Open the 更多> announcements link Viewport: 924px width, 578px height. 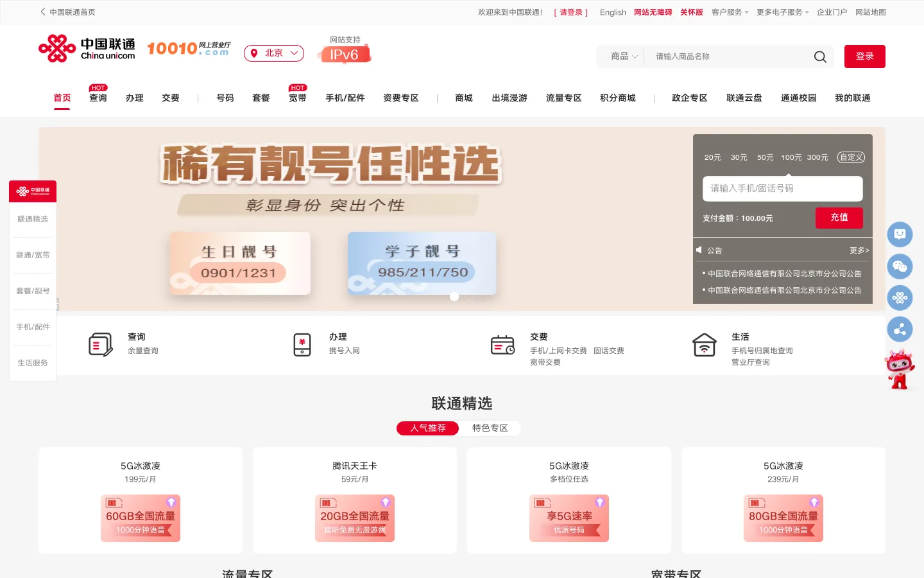[859, 250]
